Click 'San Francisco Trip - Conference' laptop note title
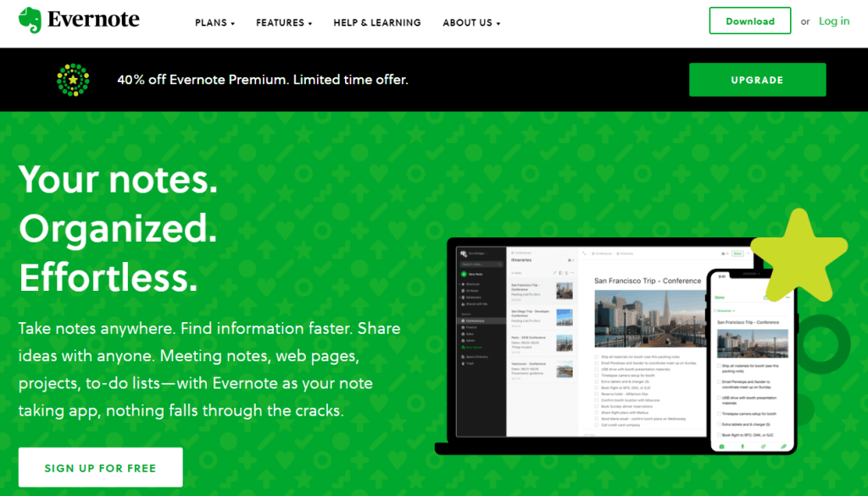Screen dimensions: 868x496 648,281
